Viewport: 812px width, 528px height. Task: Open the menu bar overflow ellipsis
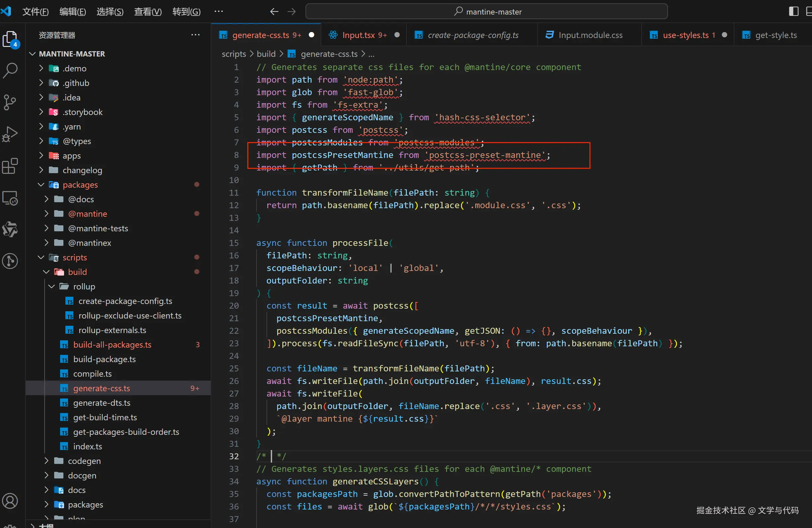218,12
